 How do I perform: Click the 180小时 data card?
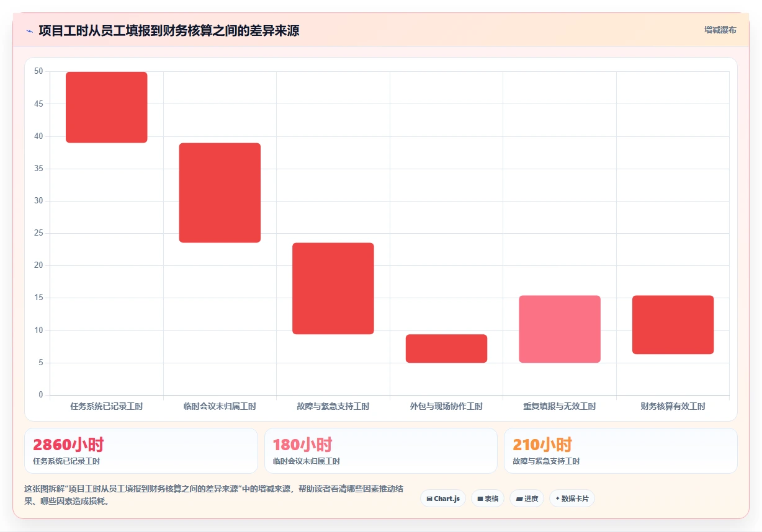point(381,451)
